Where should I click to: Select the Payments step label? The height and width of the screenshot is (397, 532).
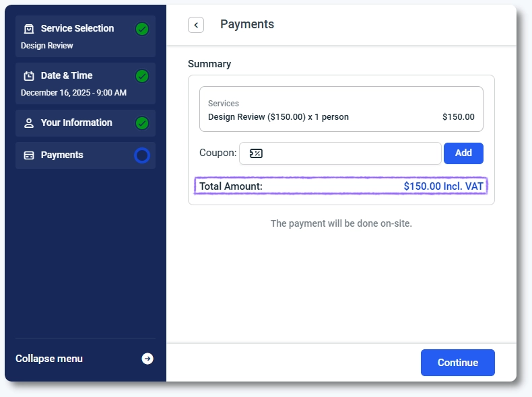pyautogui.click(x=62, y=155)
